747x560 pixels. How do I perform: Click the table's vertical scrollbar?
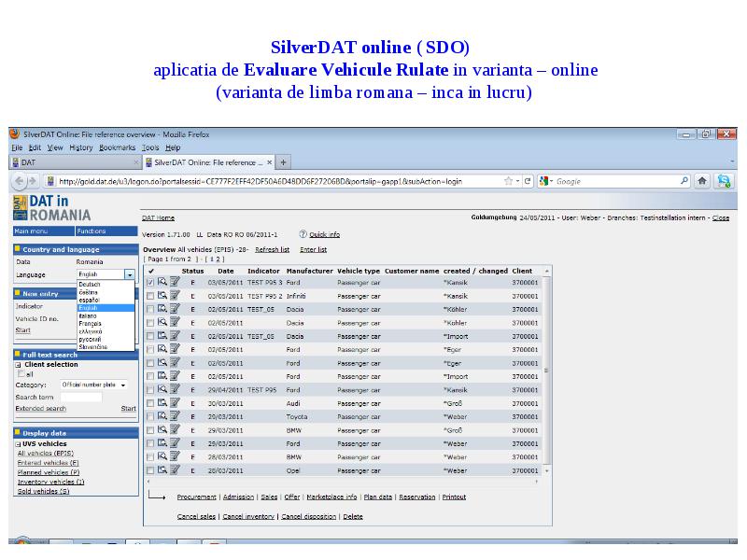pos(547,371)
